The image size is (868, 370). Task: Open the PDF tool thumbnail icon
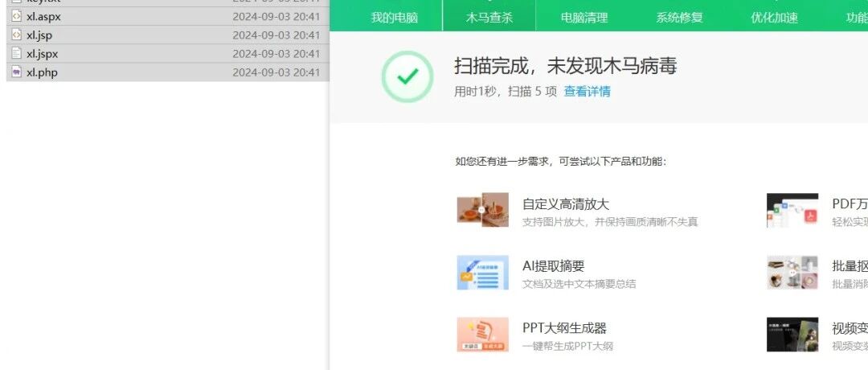click(792, 210)
